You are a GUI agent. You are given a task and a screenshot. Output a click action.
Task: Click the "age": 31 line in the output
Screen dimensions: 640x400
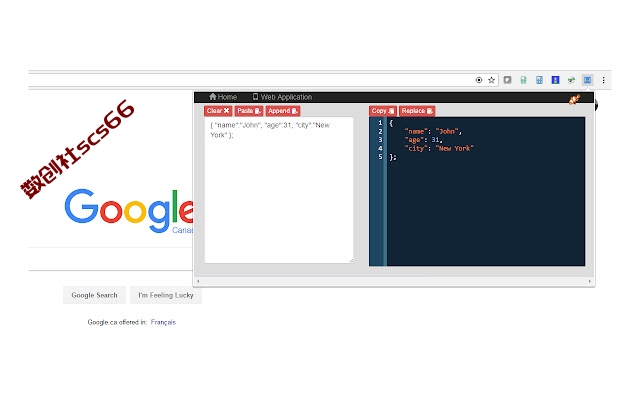pos(423,140)
